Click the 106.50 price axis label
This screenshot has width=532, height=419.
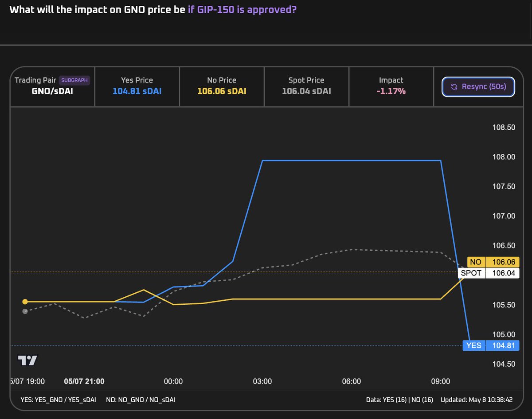pyautogui.click(x=505, y=246)
